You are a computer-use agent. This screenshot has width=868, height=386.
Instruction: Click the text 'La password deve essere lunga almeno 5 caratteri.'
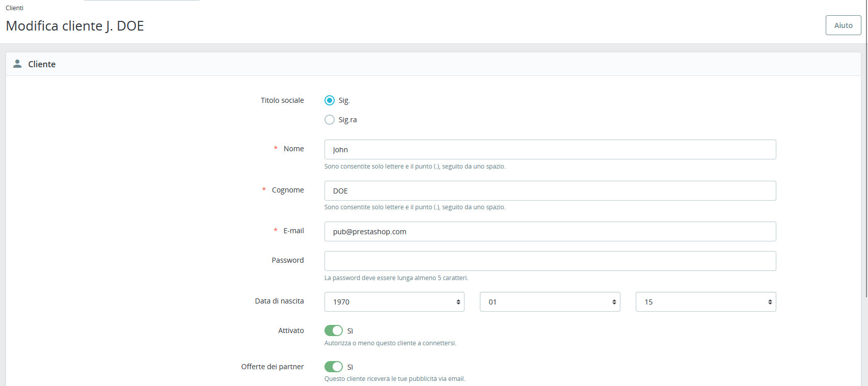396,278
